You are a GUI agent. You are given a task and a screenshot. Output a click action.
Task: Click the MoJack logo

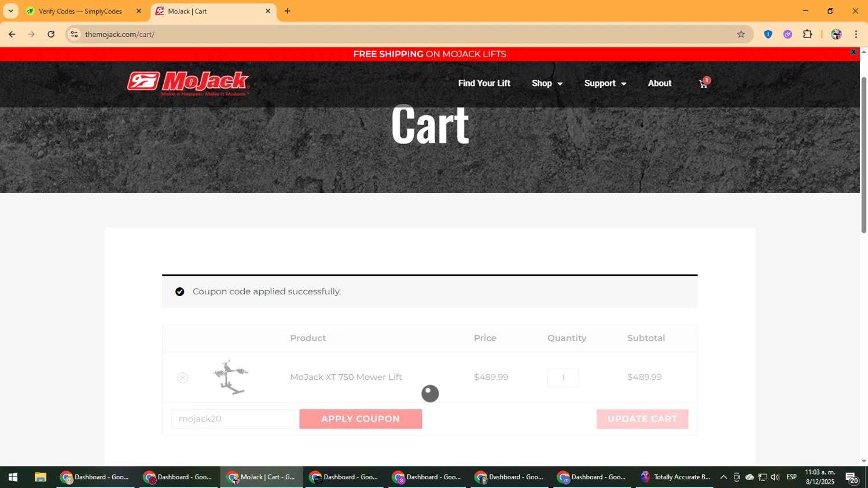189,83
